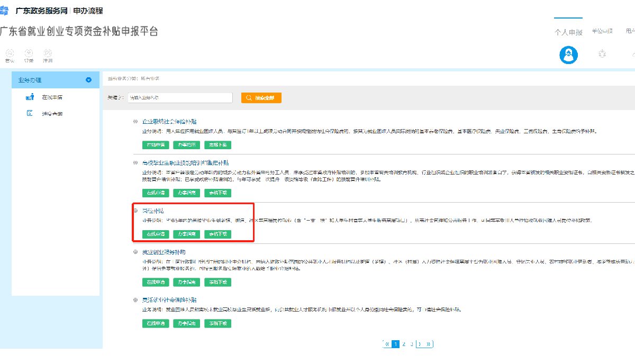Open 办事指南 for 岗位补贴
The height and width of the screenshot is (364, 635).
[x=186, y=234]
